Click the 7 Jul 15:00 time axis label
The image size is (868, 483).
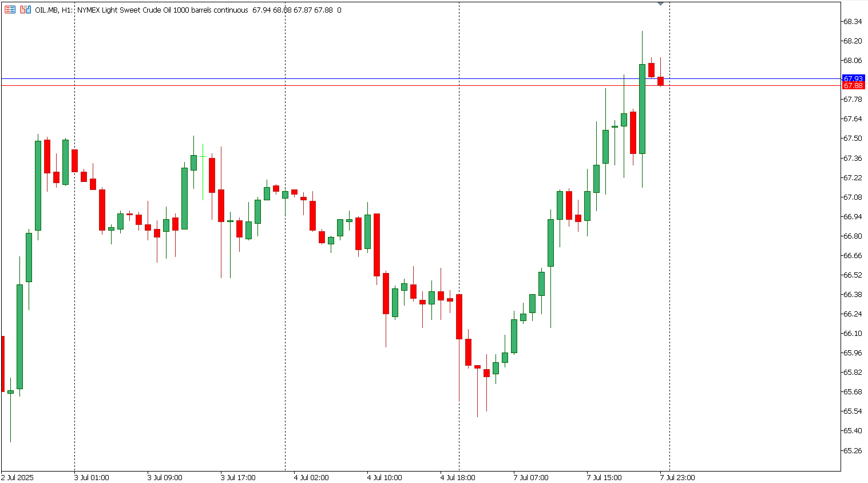click(x=604, y=477)
